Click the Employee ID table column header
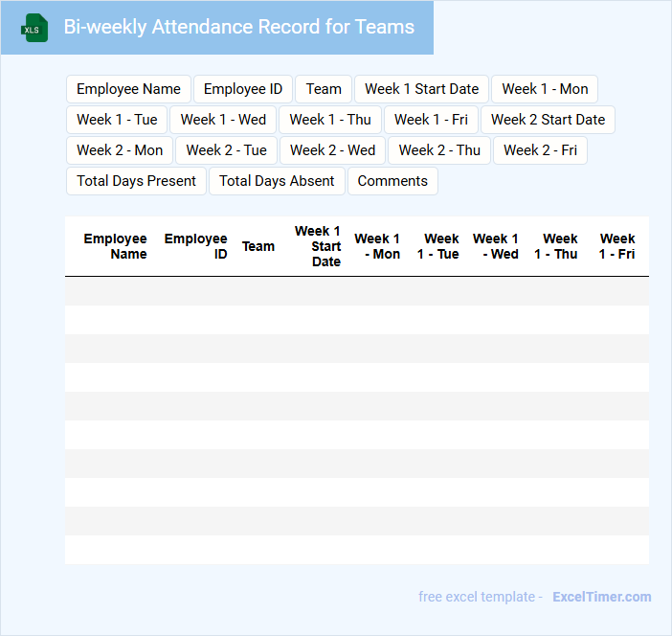The height and width of the screenshot is (636, 672). coord(196,246)
